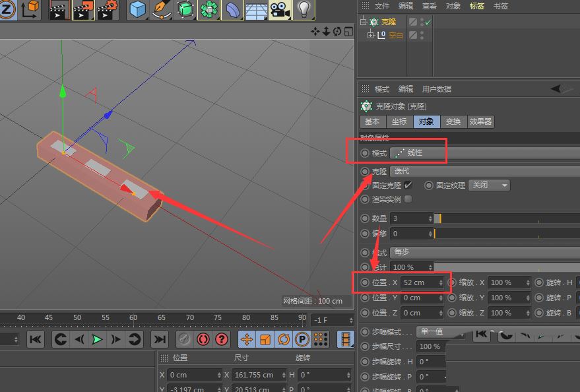580x392 pixels.
Task: Switch to the 效果器 tab
Action: (480, 121)
